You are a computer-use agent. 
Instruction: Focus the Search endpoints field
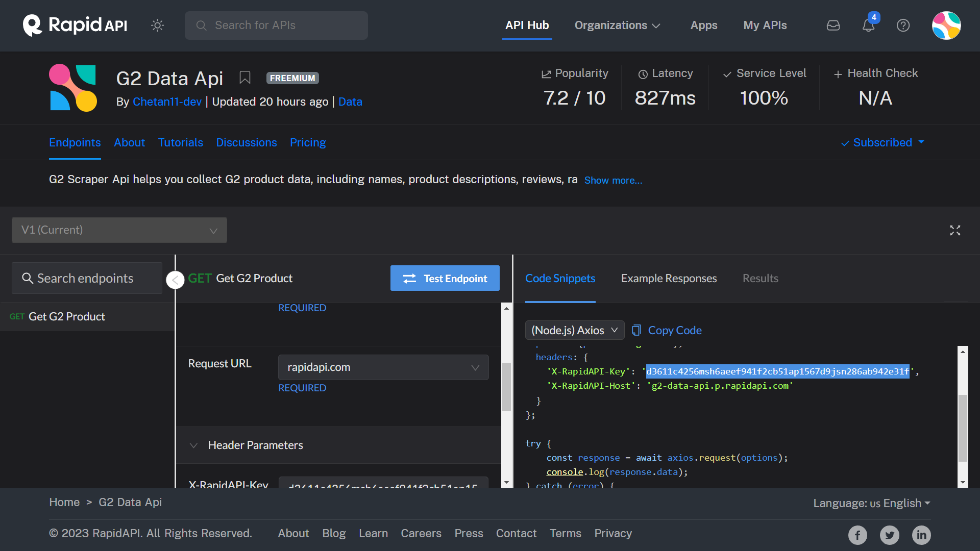(x=87, y=278)
